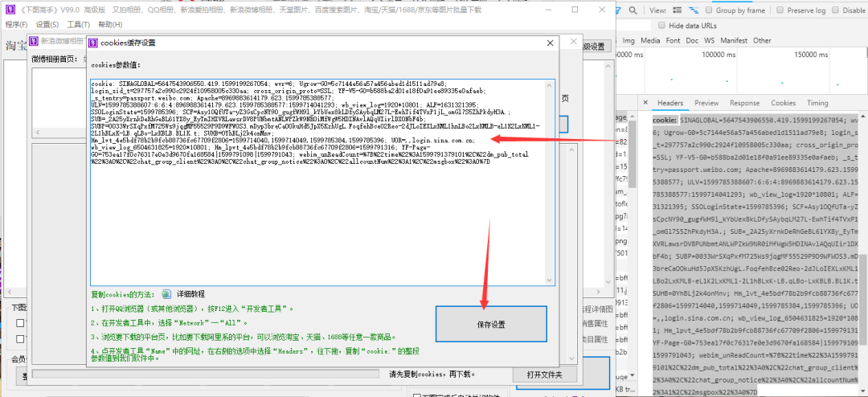Maximize the 下图高手 main window
This screenshot has height=397, width=868.
[x=575, y=10]
